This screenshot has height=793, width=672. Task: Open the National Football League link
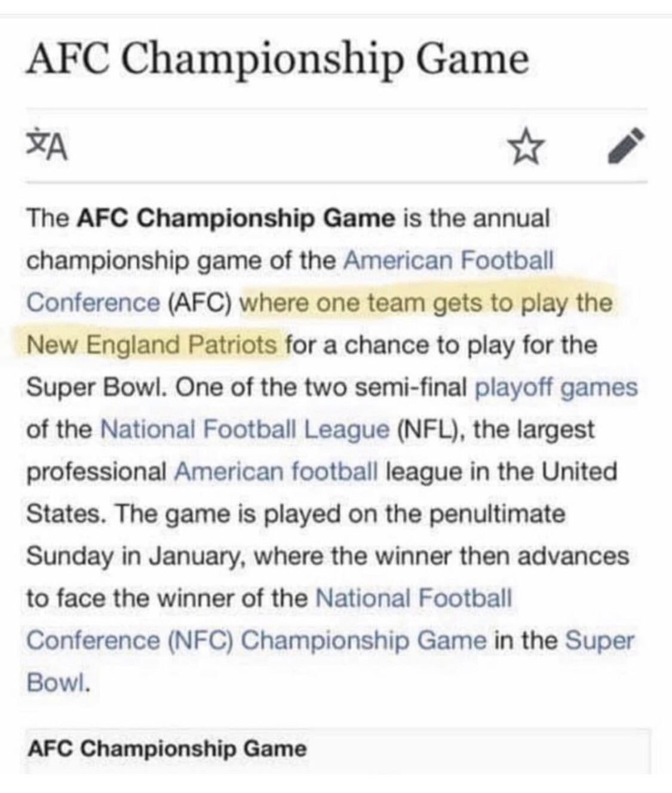click(x=245, y=429)
